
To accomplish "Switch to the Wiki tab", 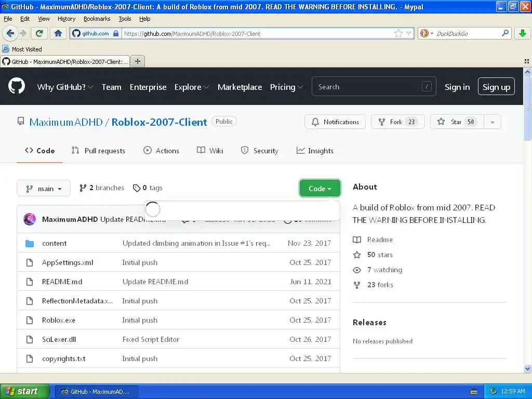I will coord(210,151).
